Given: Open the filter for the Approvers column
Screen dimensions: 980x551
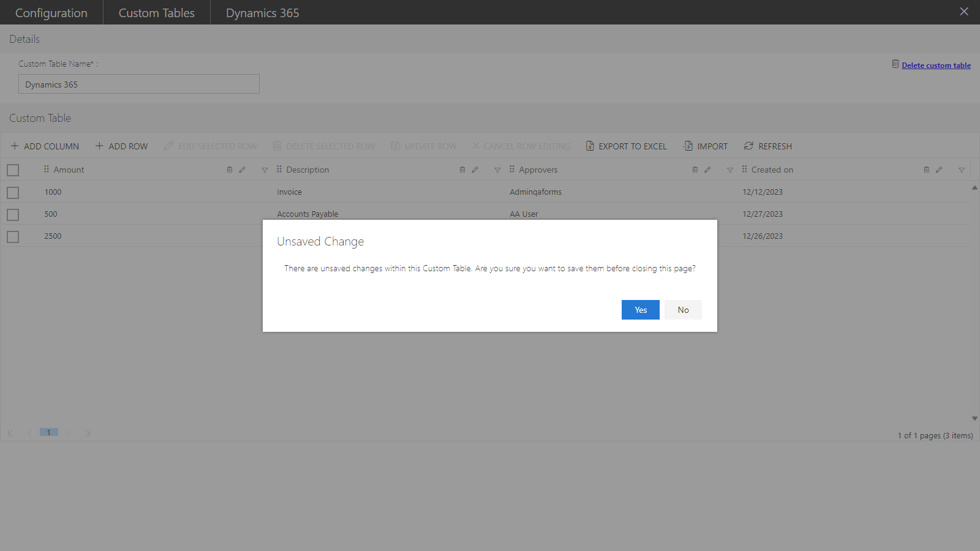Looking at the screenshot, I should [x=730, y=170].
